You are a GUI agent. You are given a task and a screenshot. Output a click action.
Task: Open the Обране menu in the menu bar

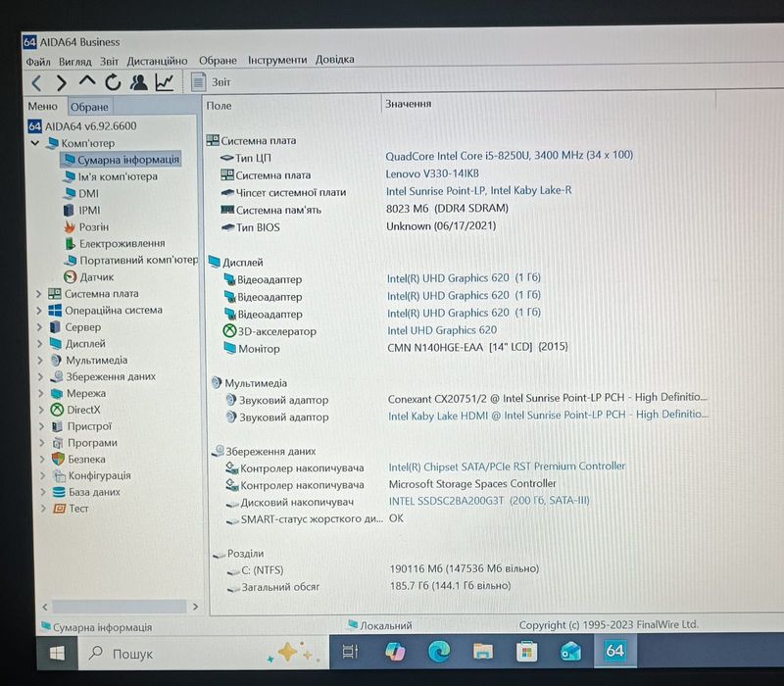coord(218,61)
